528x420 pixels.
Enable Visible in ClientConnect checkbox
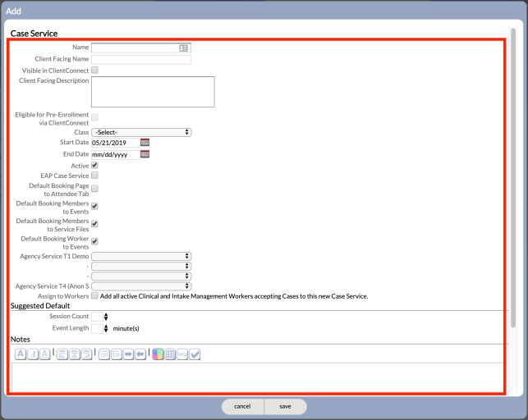[x=95, y=70]
